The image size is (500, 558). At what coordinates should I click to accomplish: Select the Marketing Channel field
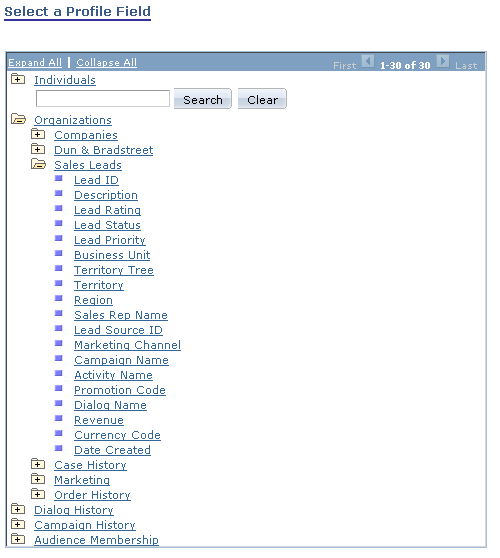click(127, 345)
